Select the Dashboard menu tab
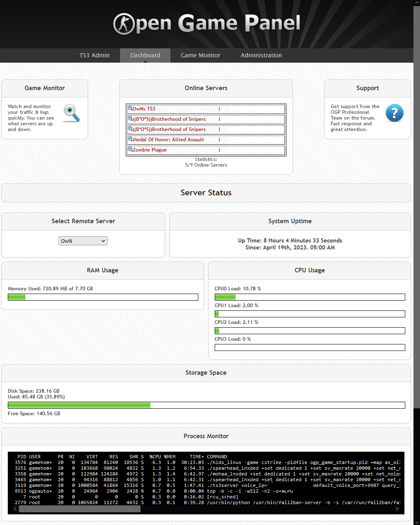This screenshot has width=420, height=525. click(145, 55)
